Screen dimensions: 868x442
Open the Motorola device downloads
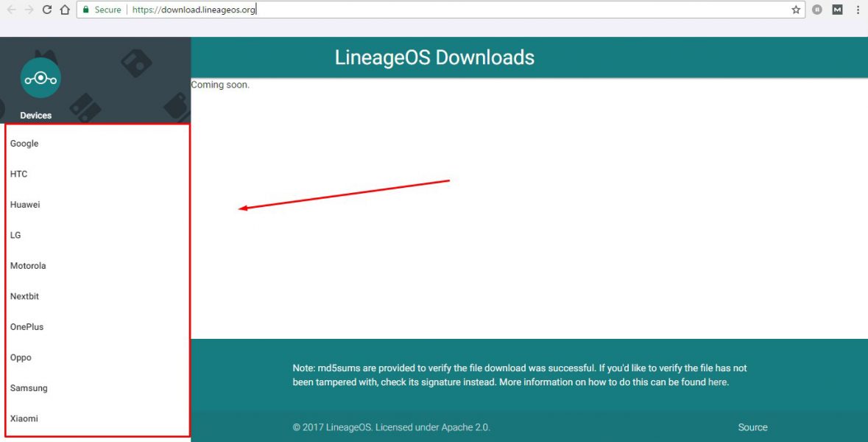coord(28,265)
